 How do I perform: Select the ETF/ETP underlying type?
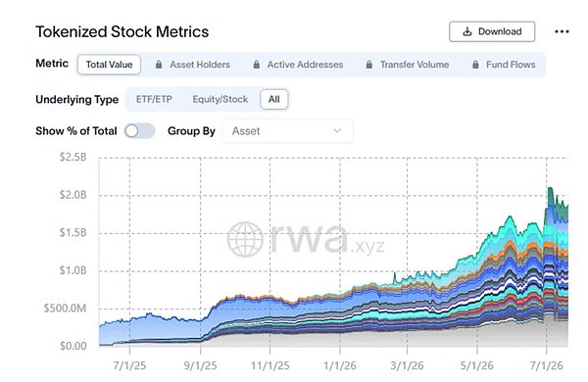coord(154,99)
